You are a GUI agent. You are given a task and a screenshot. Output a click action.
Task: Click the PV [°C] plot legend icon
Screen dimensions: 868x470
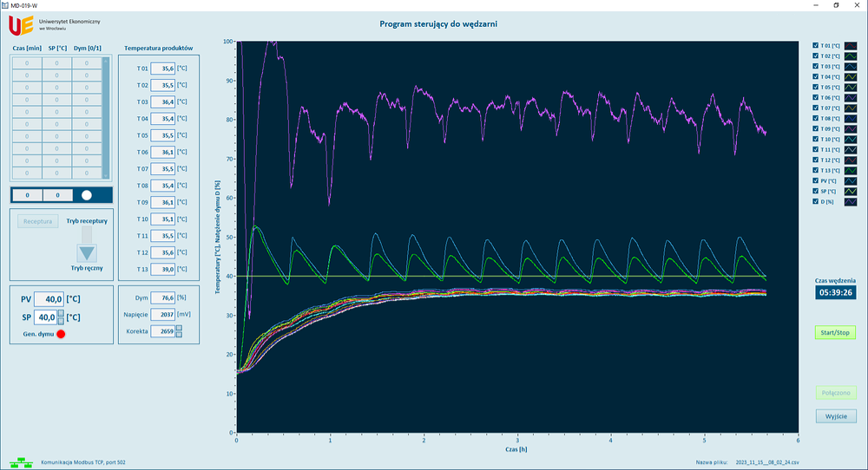pyautogui.click(x=851, y=180)
